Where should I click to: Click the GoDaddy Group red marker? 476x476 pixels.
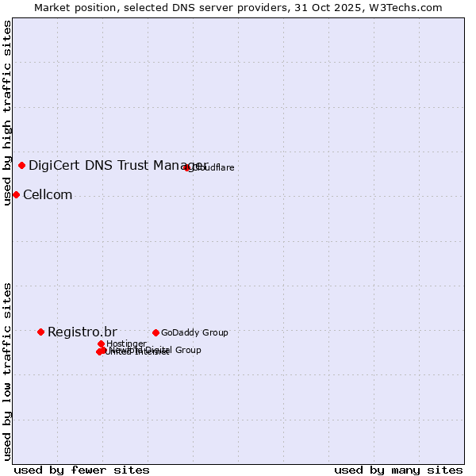[x=155, y=332]
